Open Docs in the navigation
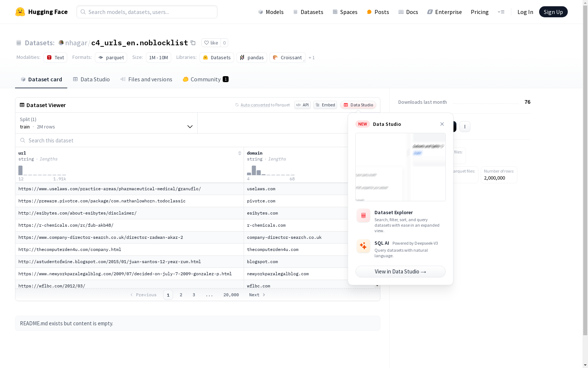This screenshot has height=368, width=588. tap(408, 12)
